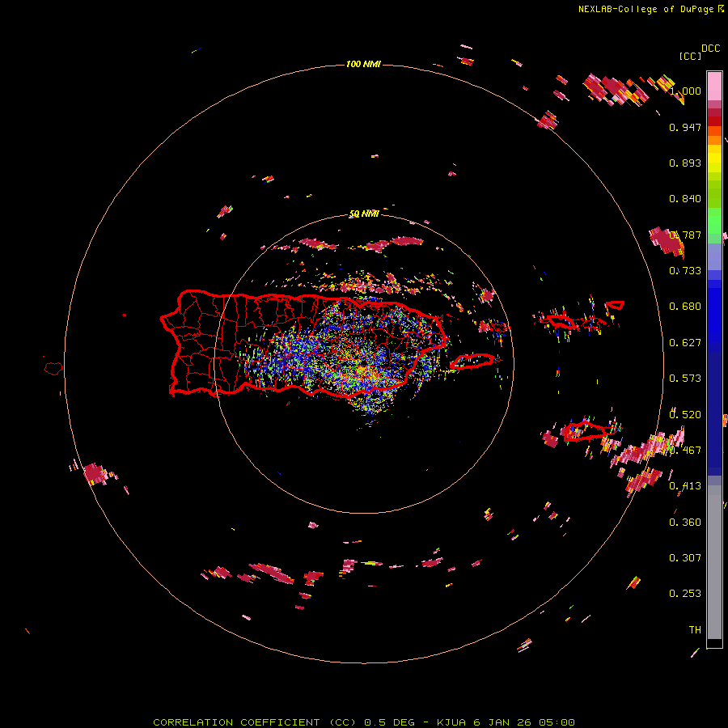Click the 0.787 legend value
The width and height of the screenshot is (728, 728).
click(685, 235)
